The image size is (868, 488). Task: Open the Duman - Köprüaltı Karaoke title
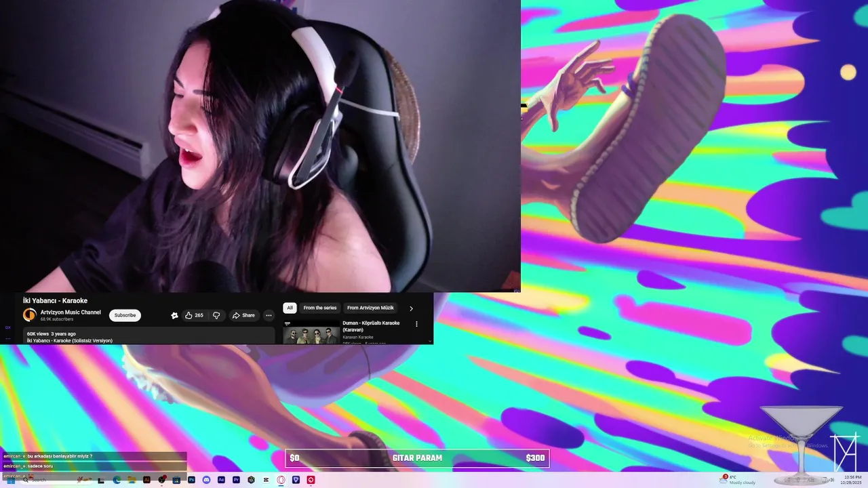tap(371, 326)
